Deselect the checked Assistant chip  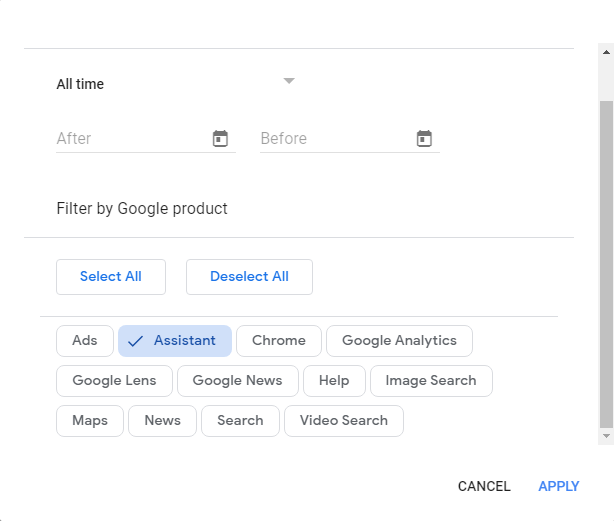tap(175, 341)
